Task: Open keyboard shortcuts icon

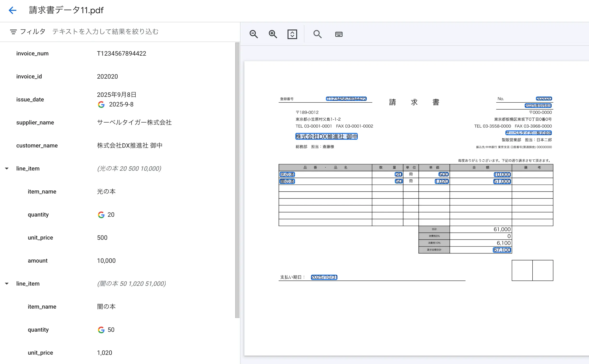Action: tap(339, 34)
